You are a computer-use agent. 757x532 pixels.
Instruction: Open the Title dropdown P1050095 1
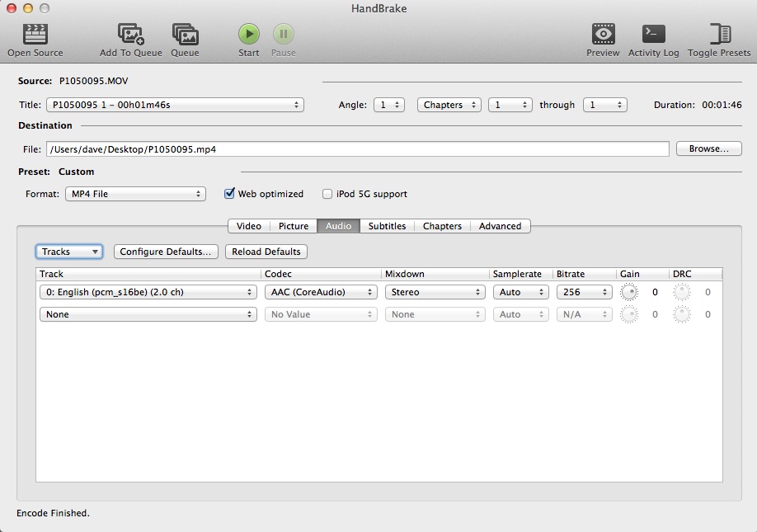tap(174, 105)
